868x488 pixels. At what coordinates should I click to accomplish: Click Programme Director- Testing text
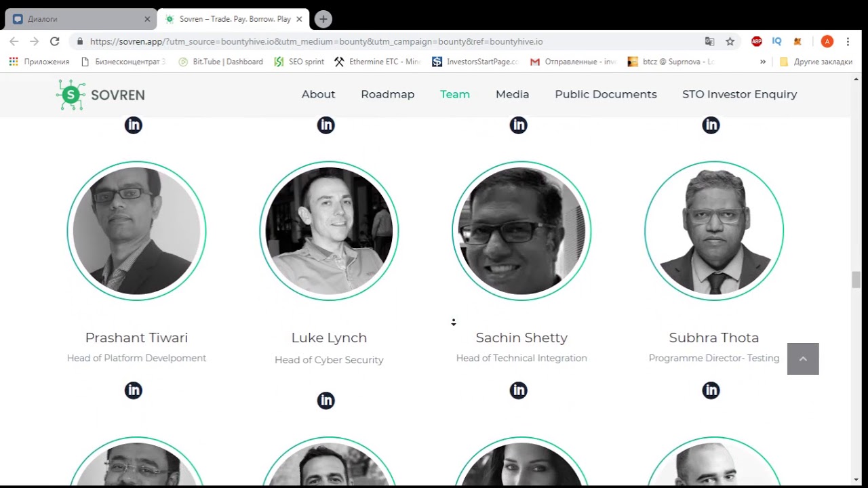pyautogui.click(x=714, y=358)
